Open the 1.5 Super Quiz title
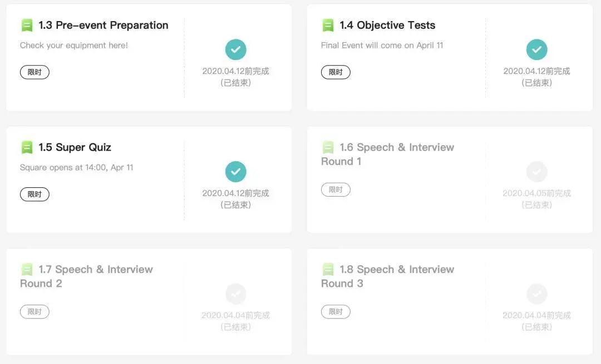The image size is (601, 364). pos(75,148)
